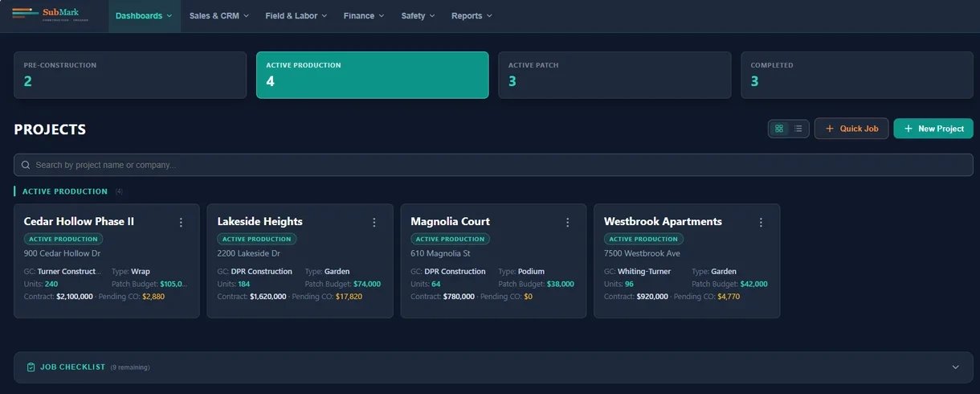980x394 pixels.
Task: Open Cedar Hollow Phase II options menu
Action: [181, 222]
